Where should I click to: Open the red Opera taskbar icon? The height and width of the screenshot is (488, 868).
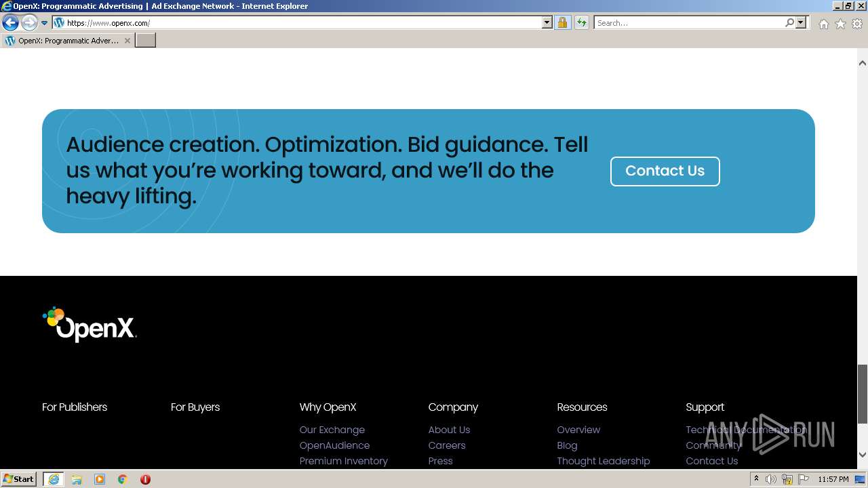pos(145,479)
